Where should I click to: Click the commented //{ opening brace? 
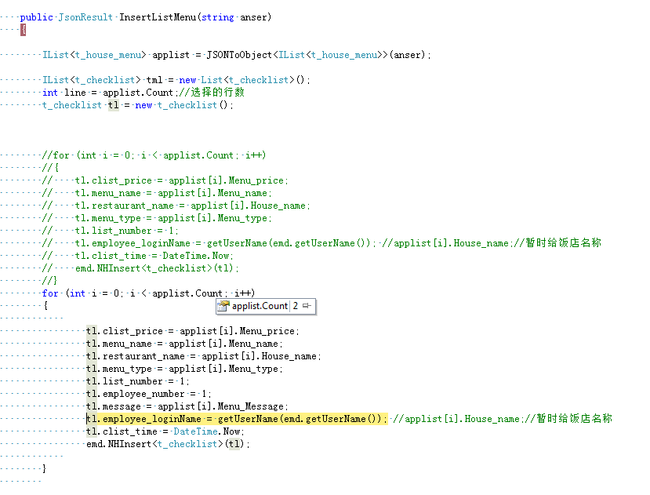[50, 168]
